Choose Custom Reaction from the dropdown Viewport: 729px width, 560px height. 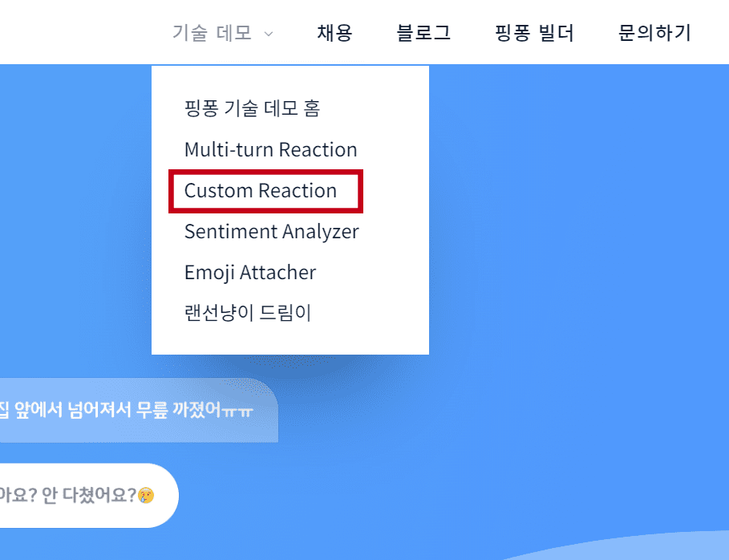click(x=261, y=191)
